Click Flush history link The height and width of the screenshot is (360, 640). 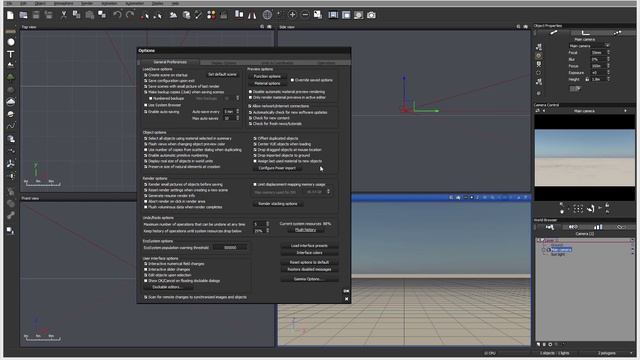point(305,230)
